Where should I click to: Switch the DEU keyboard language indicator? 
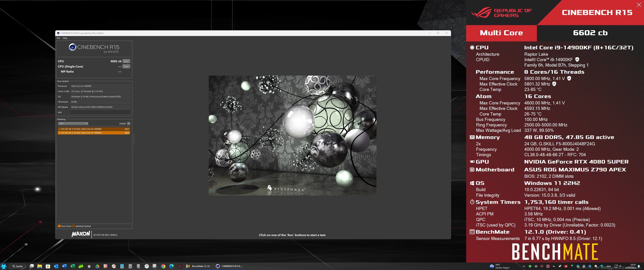pos(609,266)
